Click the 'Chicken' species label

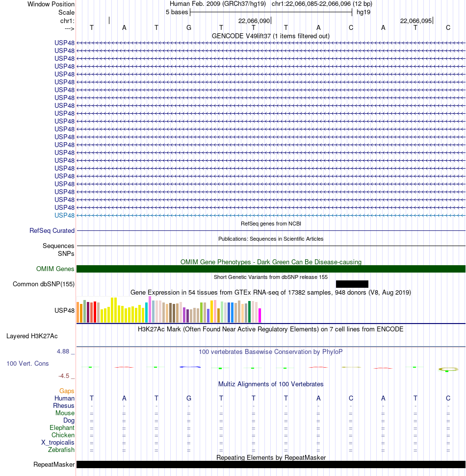[x=63, y=435]
